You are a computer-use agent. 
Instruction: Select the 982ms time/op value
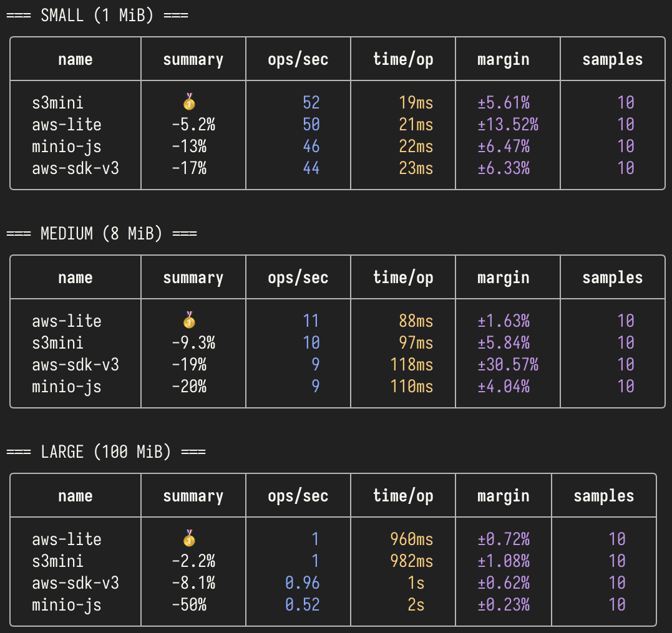pyautogui.click(x=411, y=561)
